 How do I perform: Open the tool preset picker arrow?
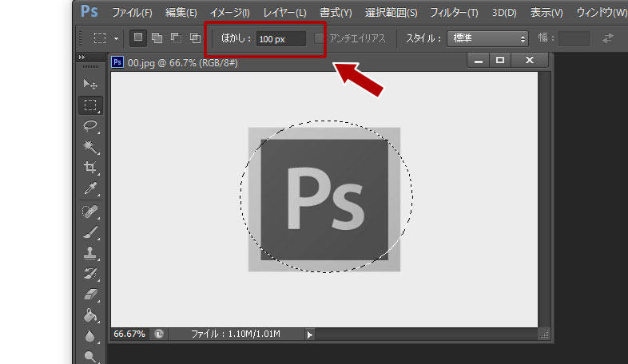tap(116, 39)
